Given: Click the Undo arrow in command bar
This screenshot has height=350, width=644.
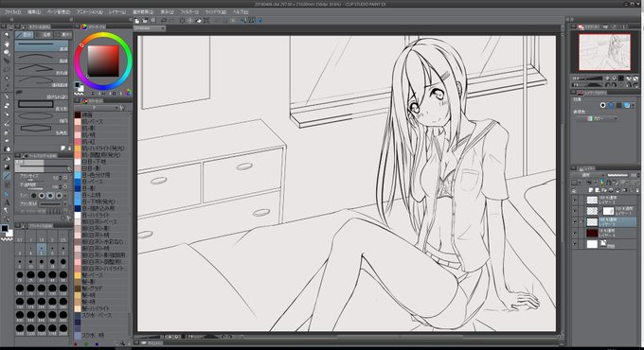Looking at the screenshot, I should 164,20.
